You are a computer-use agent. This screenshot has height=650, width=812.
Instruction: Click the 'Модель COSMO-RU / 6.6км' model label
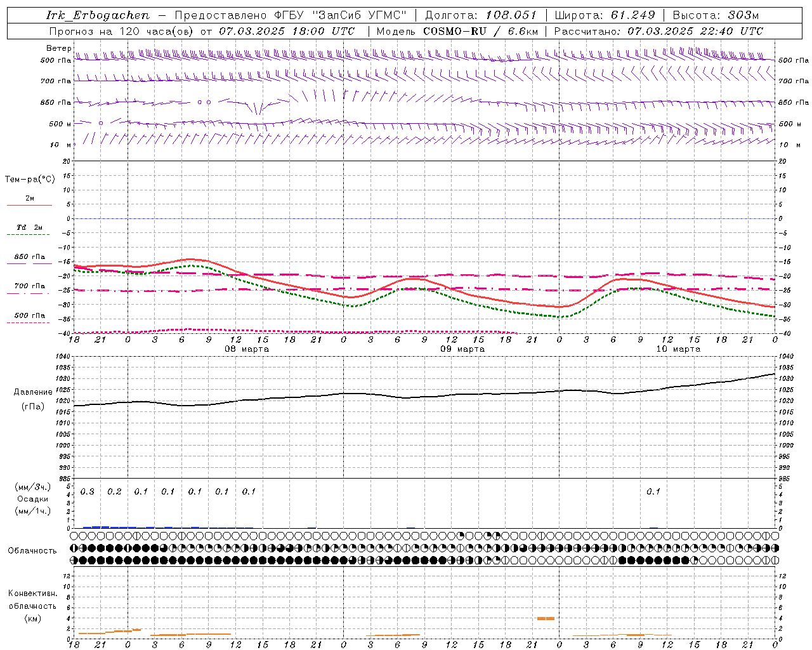coord(457,31)
